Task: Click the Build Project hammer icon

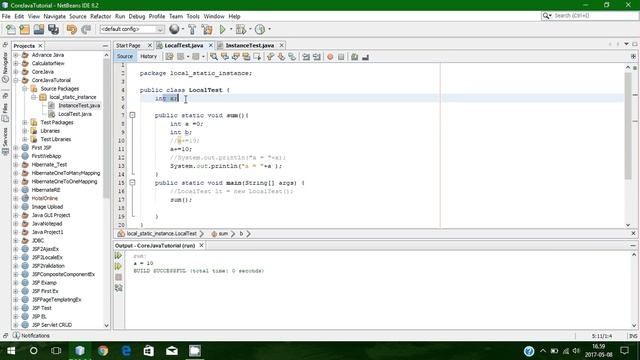Action: click(x=192, y=29)
